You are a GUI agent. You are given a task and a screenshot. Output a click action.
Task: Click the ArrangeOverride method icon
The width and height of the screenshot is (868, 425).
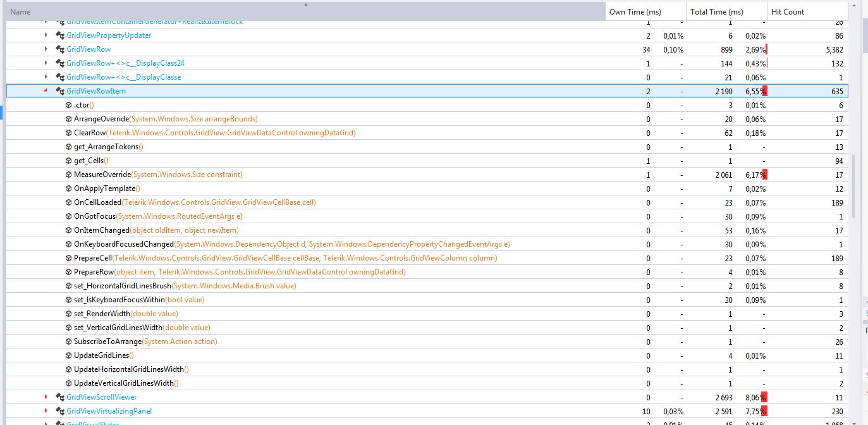pos(68,119)
